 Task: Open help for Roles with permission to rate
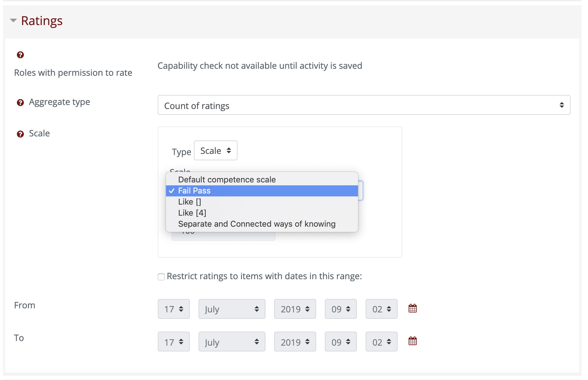point(20,55)
